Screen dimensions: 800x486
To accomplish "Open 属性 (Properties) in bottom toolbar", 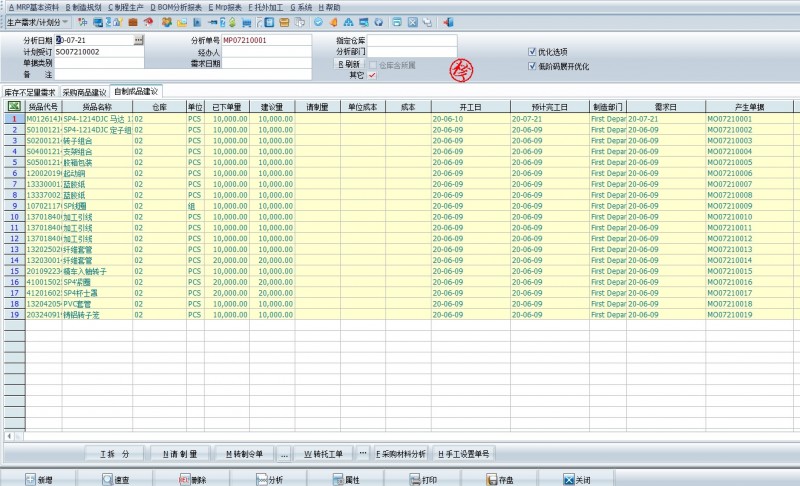I will [x=346, y=479].
